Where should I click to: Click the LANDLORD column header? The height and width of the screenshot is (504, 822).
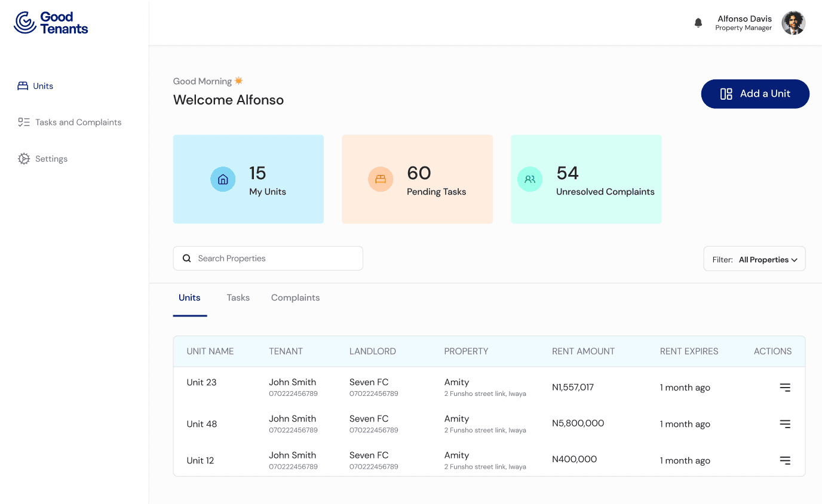click(x=373, y=351)
